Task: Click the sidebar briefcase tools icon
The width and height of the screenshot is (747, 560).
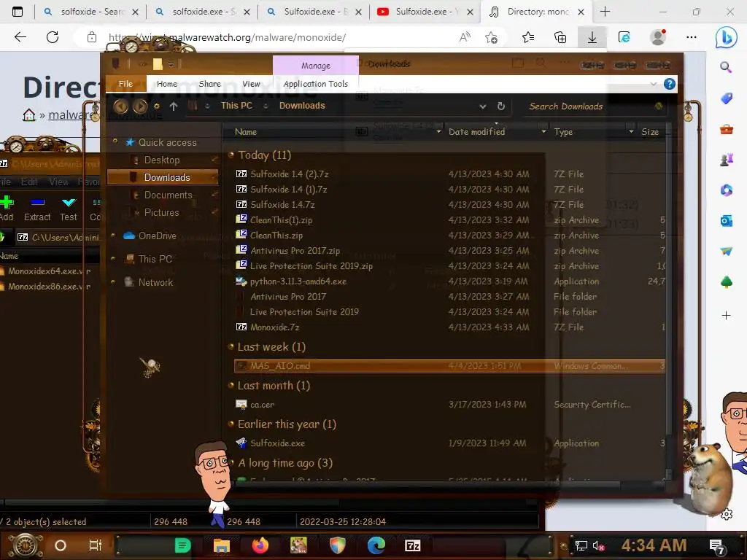Action: [726, 128]
